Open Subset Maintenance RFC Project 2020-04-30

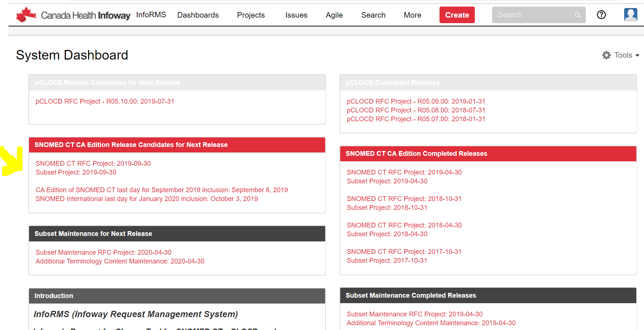click(x=103, y=252)
